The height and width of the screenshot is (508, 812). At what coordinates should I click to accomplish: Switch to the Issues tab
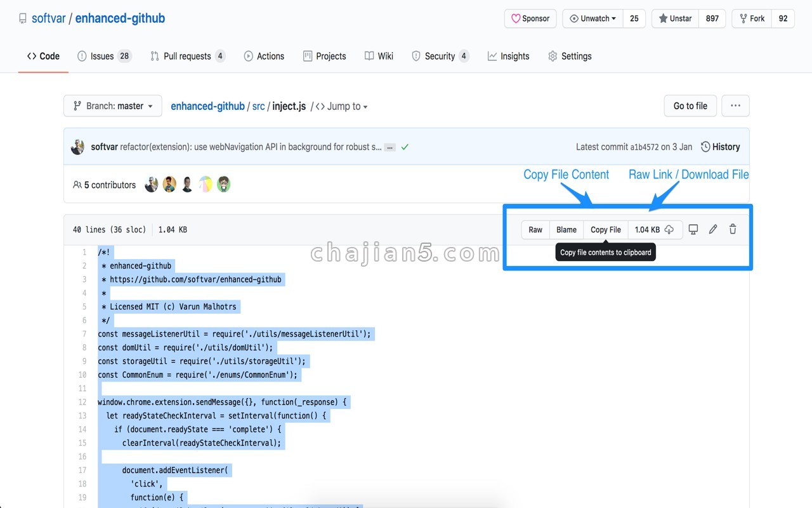click(104, 56)
